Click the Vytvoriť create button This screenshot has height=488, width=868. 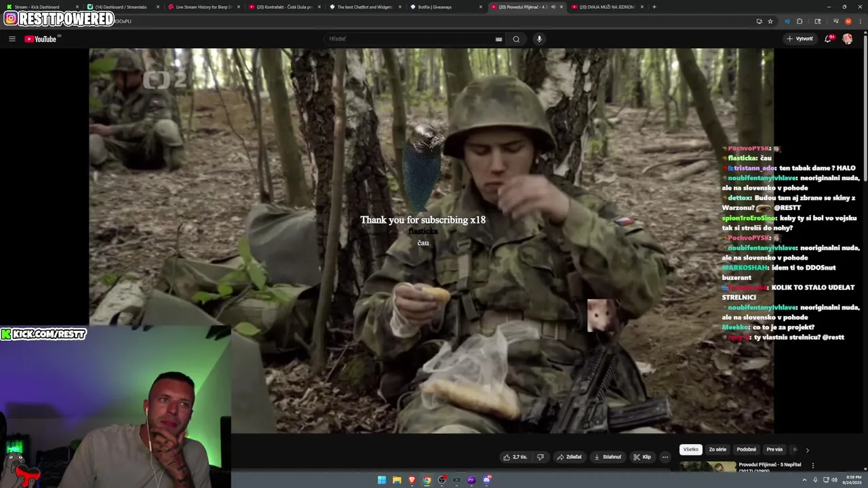[x=800, y=39]
